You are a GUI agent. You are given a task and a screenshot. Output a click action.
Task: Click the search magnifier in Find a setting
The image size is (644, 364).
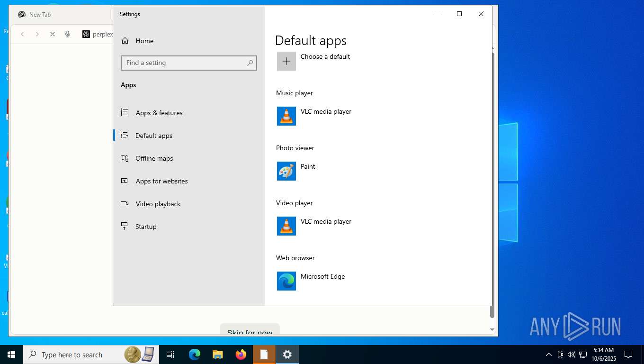(250, 63)
